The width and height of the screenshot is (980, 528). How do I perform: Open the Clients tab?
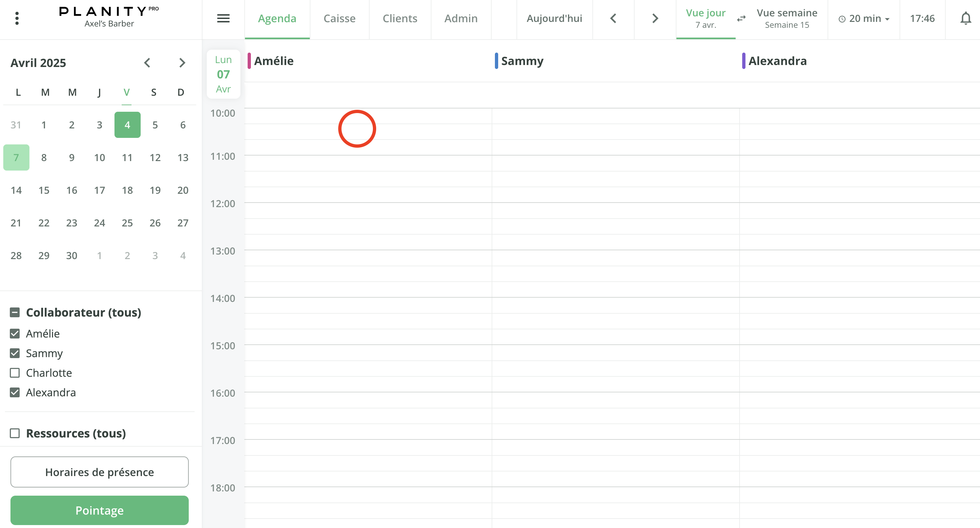(x=400, y=18)
